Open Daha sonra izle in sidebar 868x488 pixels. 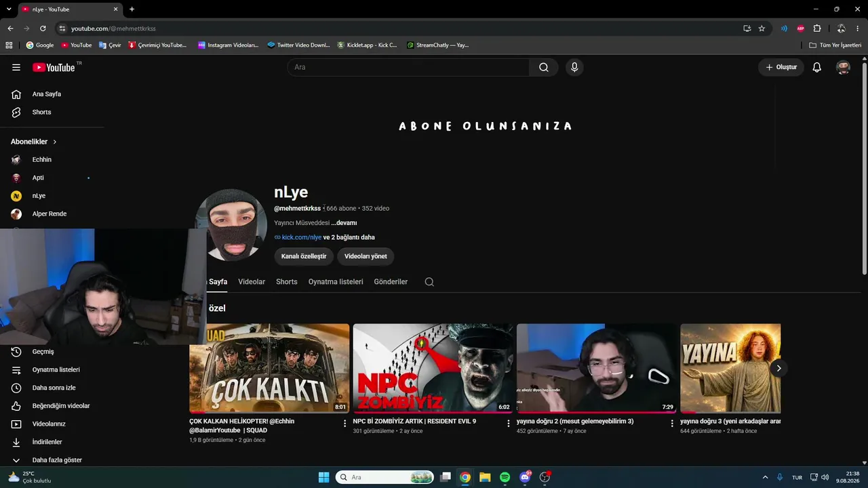53,388
